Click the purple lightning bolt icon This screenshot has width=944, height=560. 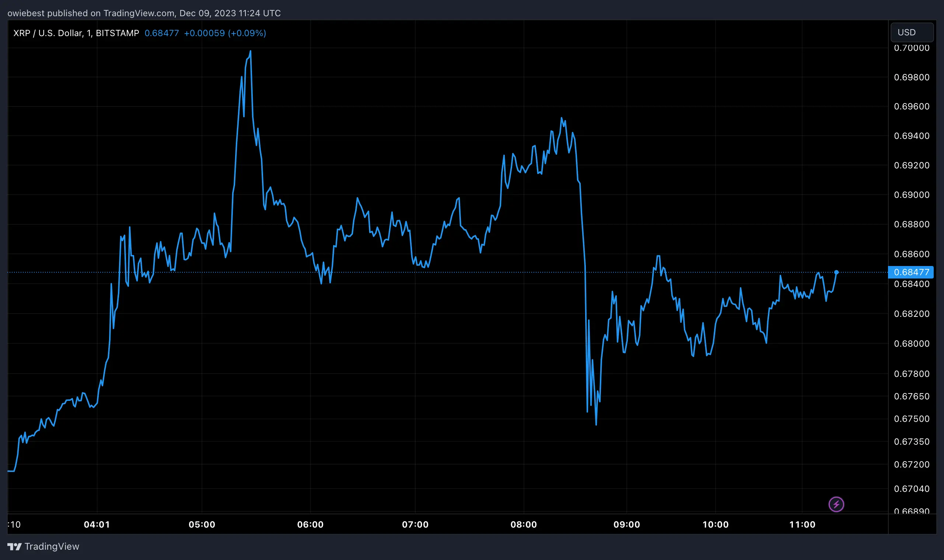tap(837, 504)
